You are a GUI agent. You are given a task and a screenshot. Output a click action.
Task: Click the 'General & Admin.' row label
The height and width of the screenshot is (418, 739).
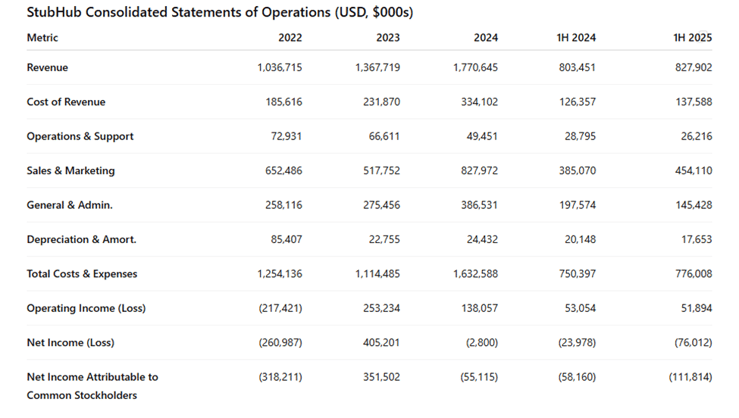click(x=70, y=205)
